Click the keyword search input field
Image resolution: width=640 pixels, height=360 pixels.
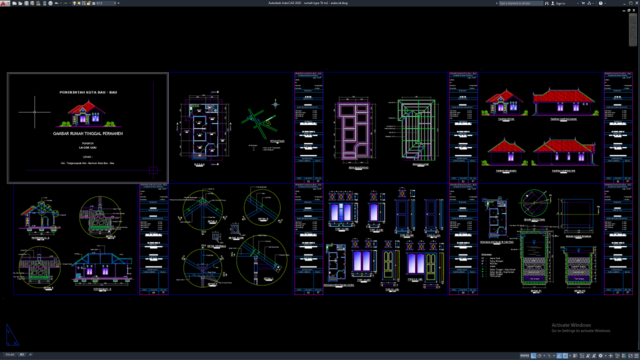521,3
